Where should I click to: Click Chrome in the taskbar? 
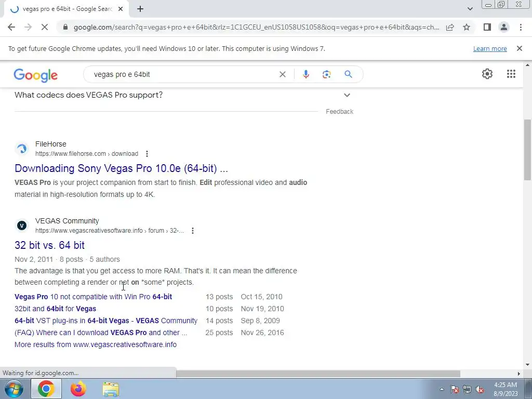point(46,389)
